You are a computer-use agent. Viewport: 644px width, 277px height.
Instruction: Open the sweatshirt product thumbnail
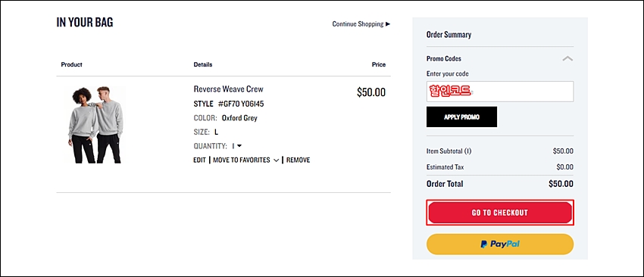pos(96,125)
